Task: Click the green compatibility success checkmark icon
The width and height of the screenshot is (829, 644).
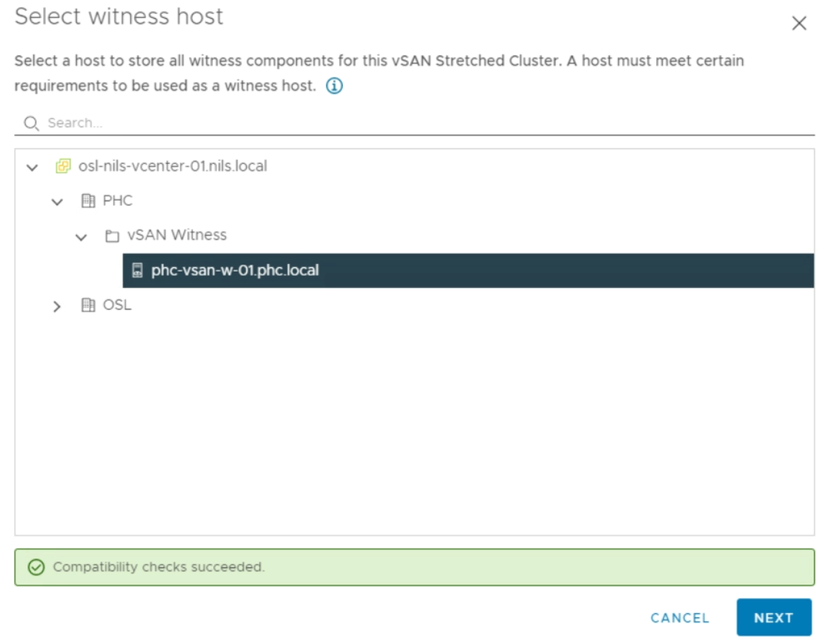Action: 36,567
